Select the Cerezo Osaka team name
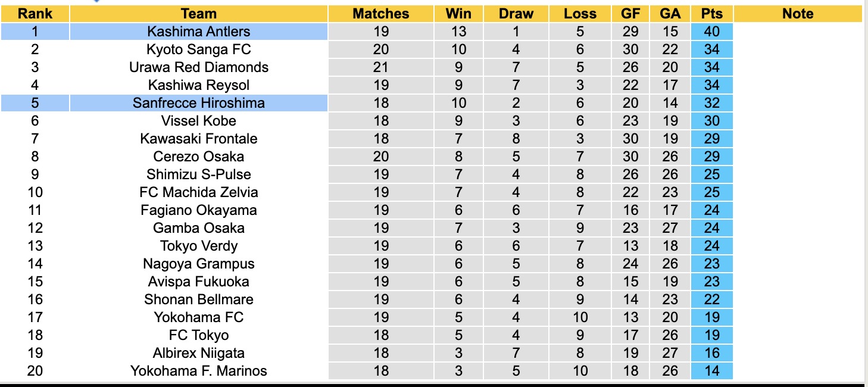Image resolution: width=868 pixels, height=387 pixels. pos(199,157)
